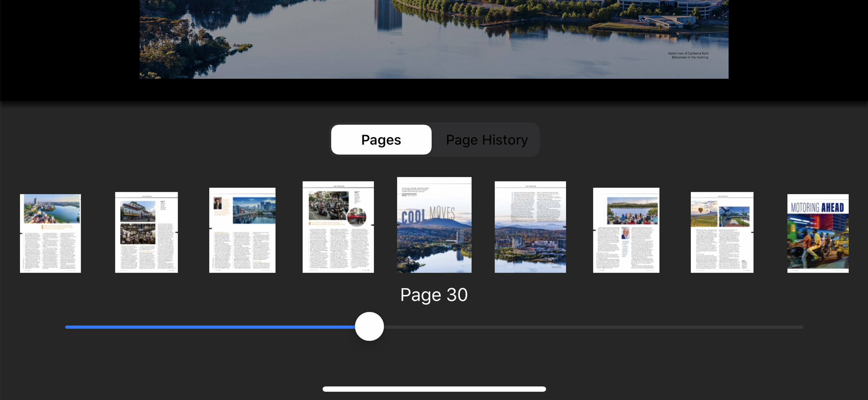Select thumbnail with portrait and skyline photo
868x400 pixels.
coord(242,230)
